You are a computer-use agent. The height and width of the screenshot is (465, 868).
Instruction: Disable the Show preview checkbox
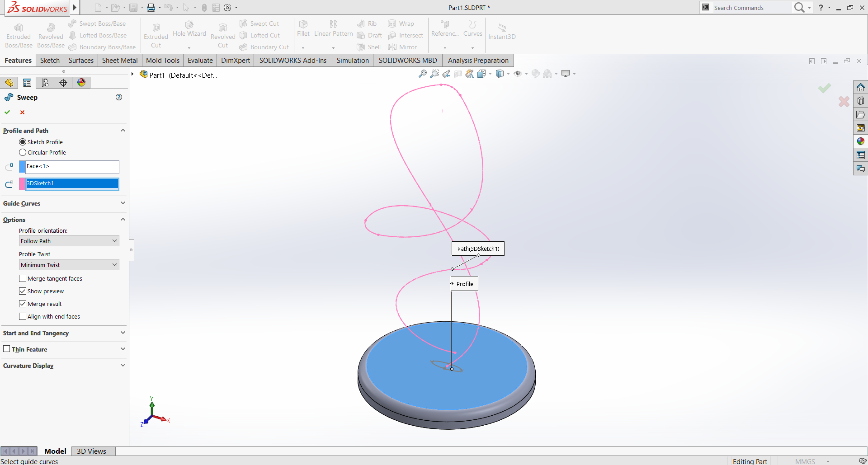pyautogui.click(x=23, y=291)
